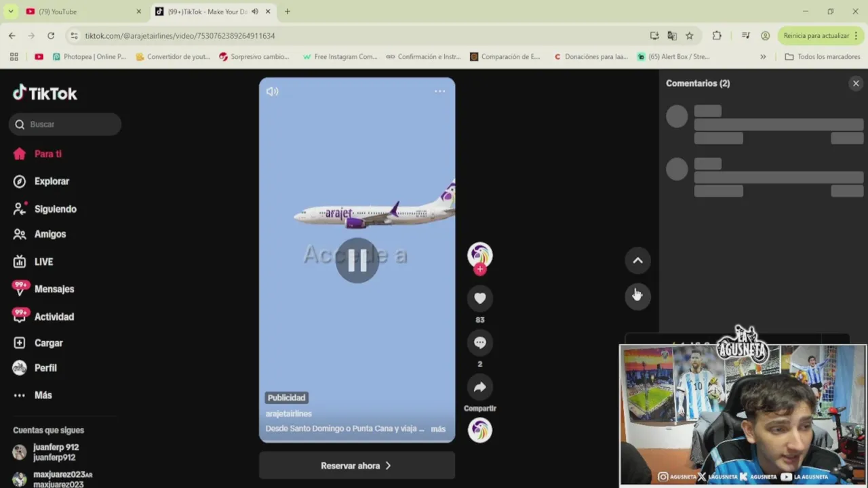Reload the current page
This screenshot has width=868, height=488.
(x=51, y=35)
